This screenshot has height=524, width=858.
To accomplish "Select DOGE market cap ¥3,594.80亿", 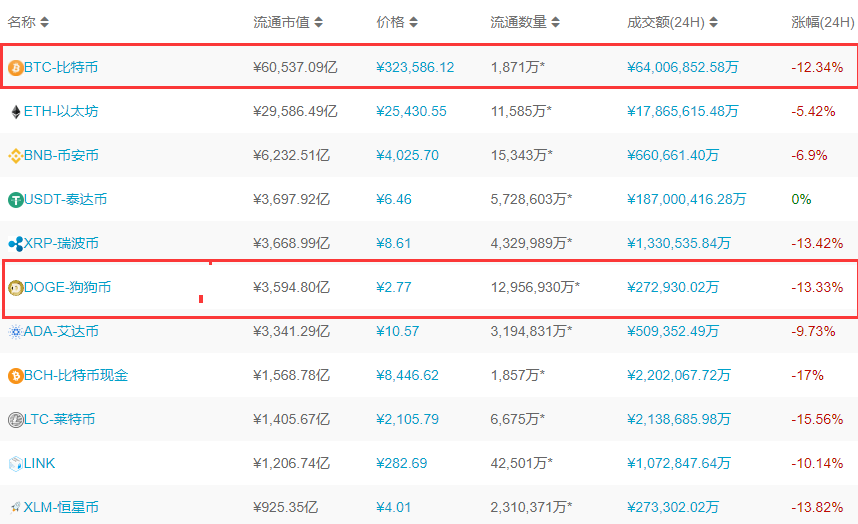I will 291,287.
